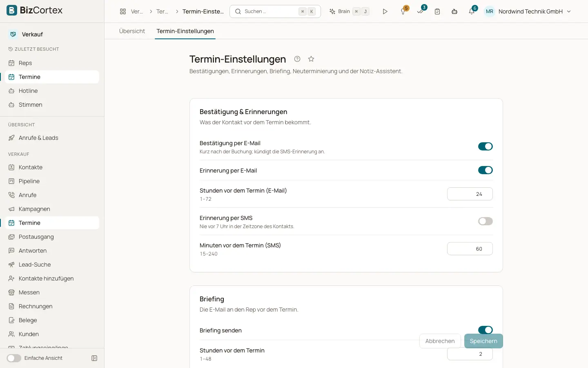588x368 pixels.
Task: Click the Lead-Suche telescope icon
Action: [11, 265]
